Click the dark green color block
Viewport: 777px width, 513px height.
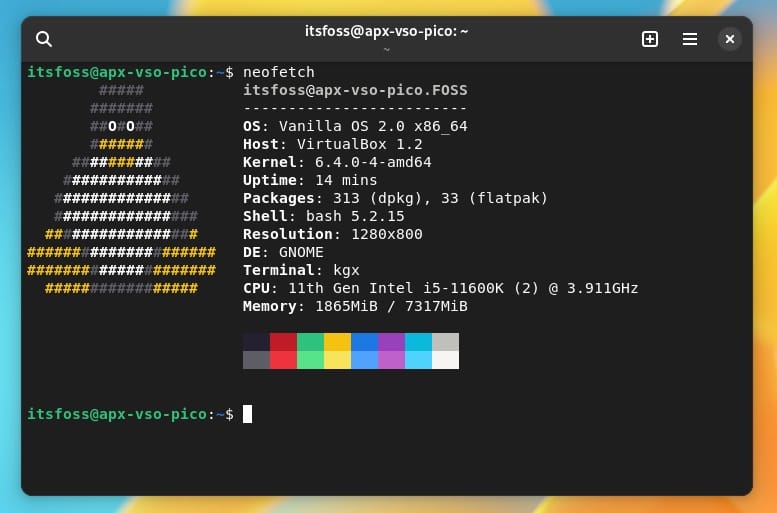tap(310, 342)
